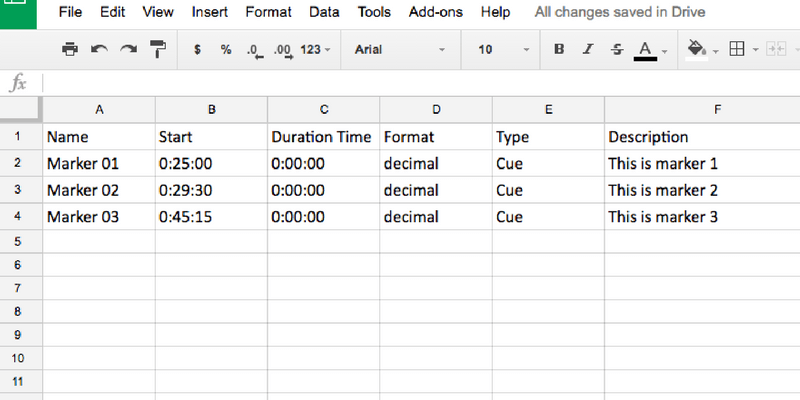This screenshot has width=800, height=400.
Task: Open the Add-ons menu
Action: coord(436,13)
